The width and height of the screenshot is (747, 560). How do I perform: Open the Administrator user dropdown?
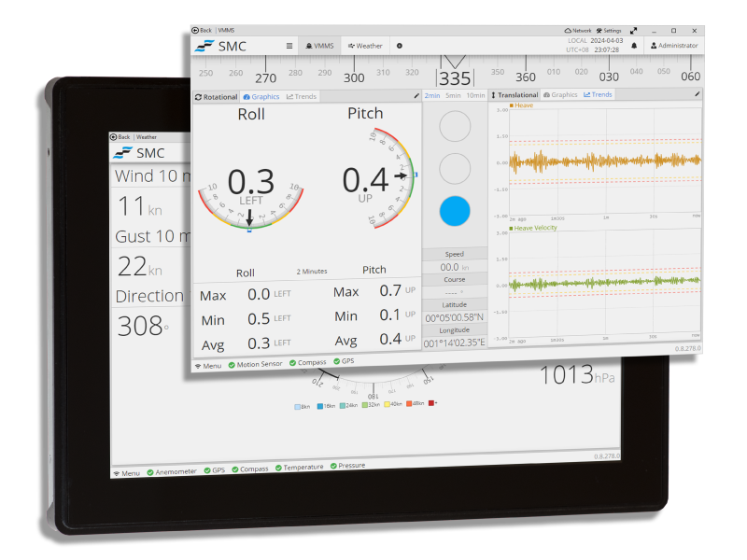click(672, 45)
